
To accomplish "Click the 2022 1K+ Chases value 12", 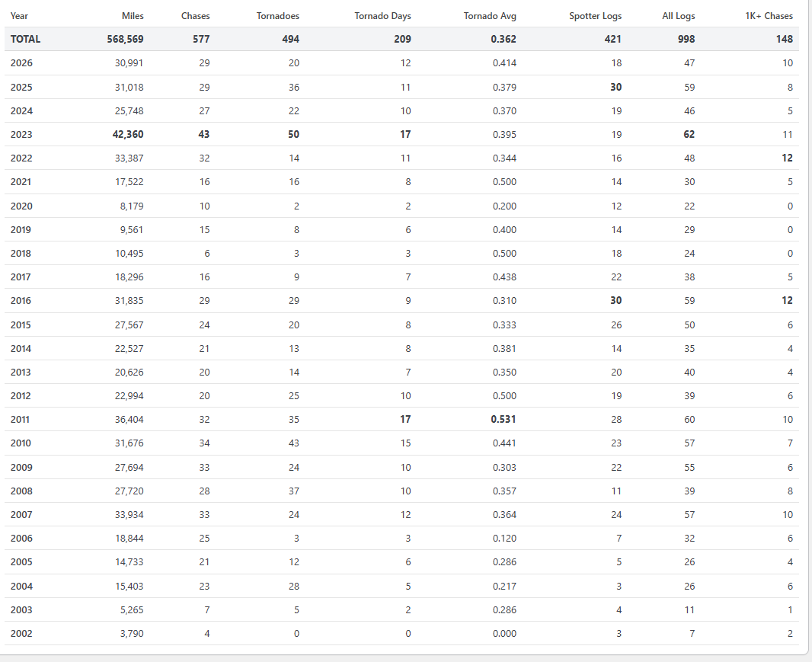I will click(787, 158).
